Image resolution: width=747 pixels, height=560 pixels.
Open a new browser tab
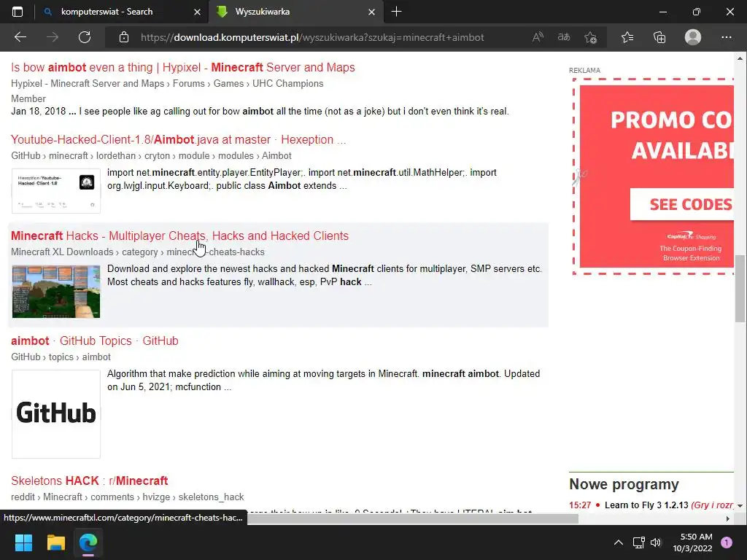tap(396, 12)
